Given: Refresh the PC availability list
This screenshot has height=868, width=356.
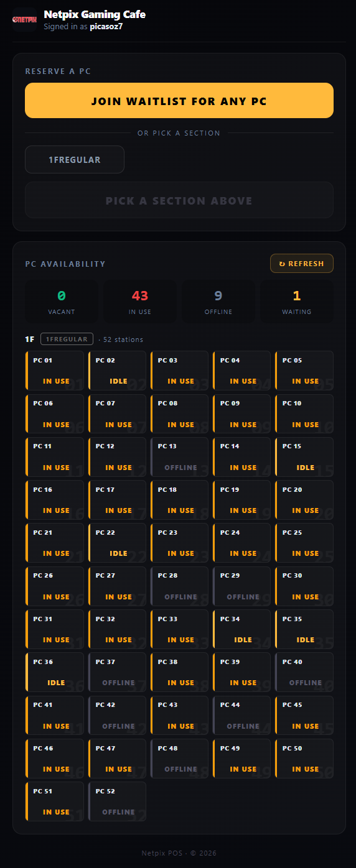Looking at the screenshot, I should click(x=302, y=264).
